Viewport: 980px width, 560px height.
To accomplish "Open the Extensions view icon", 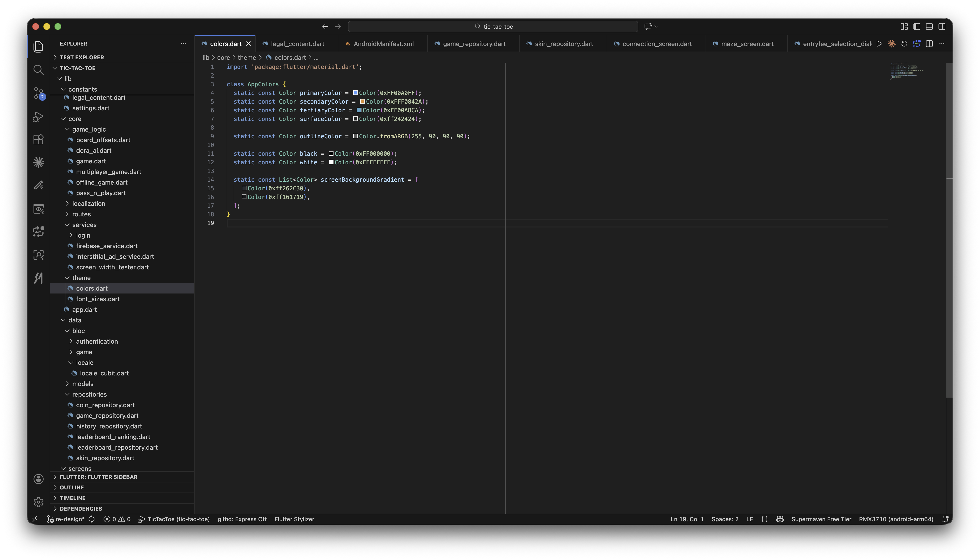I will click(38, 139).
